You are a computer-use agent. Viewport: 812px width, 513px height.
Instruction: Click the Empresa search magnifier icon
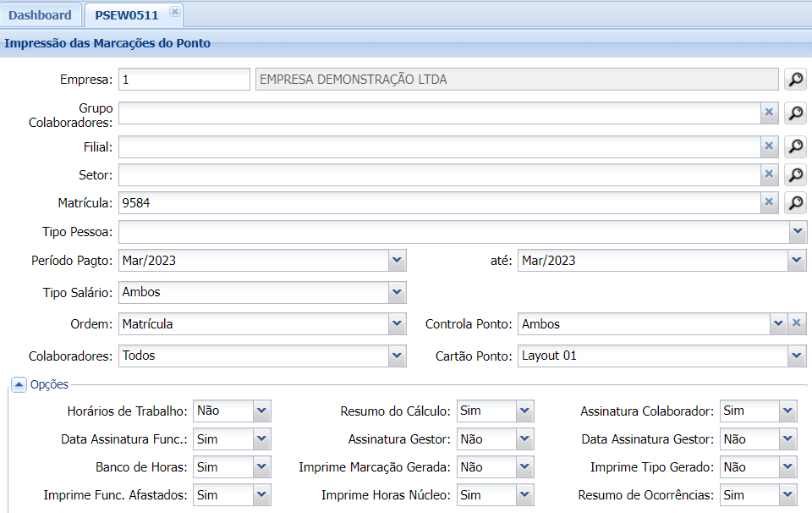point(795,80)
